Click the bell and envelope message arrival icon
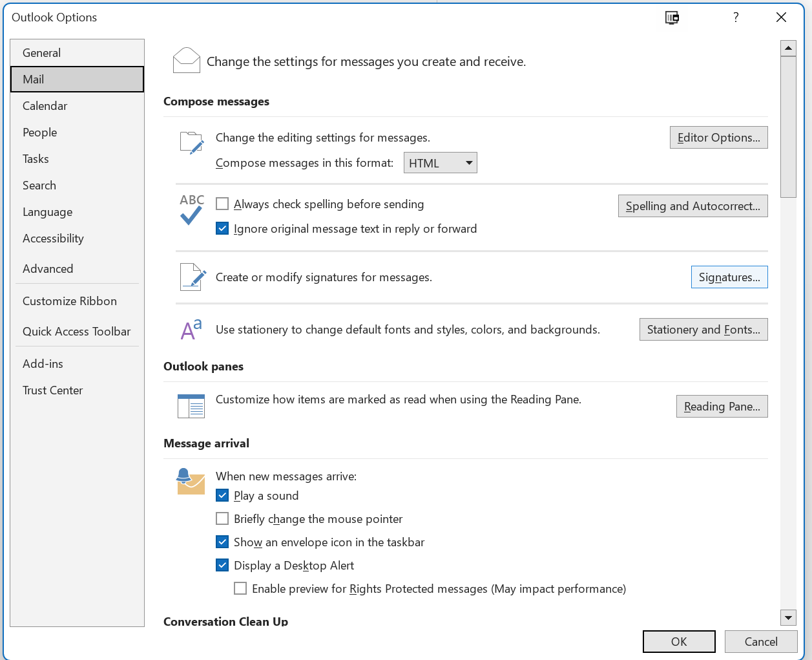812x660 pixels. coord(191,481)
